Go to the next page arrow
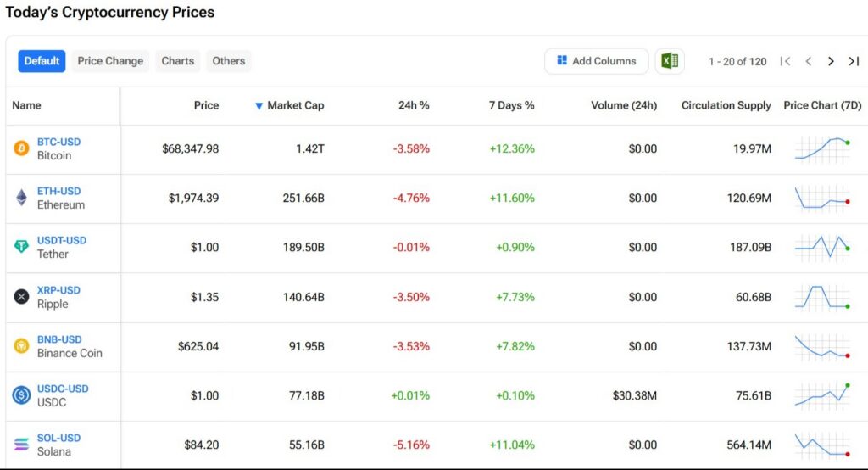868x470 pixels. (831, 61)
